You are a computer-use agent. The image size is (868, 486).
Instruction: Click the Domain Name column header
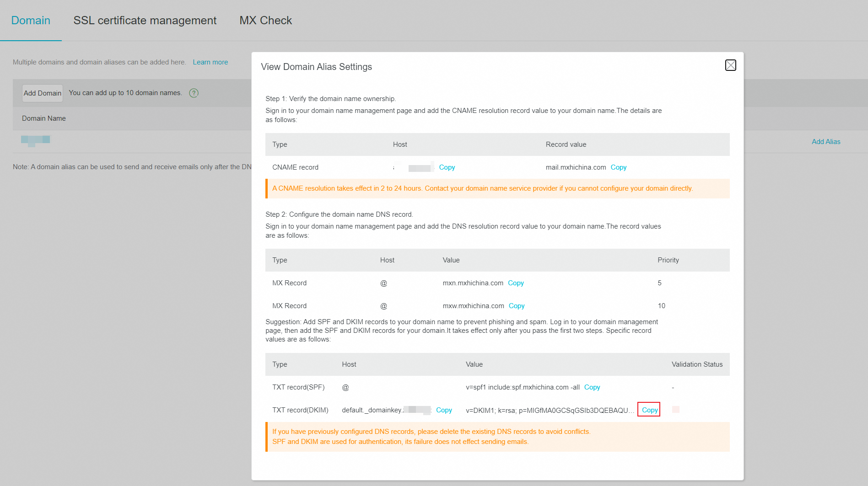tap(44, 118)
